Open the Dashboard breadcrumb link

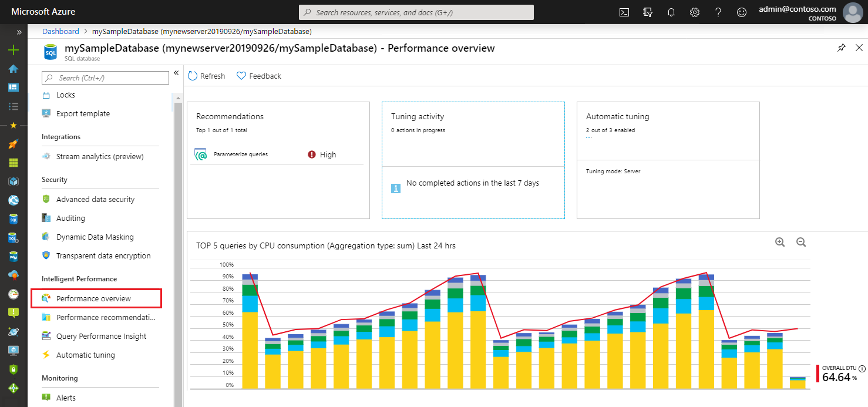pyautogui.click(x=60, y=31)
